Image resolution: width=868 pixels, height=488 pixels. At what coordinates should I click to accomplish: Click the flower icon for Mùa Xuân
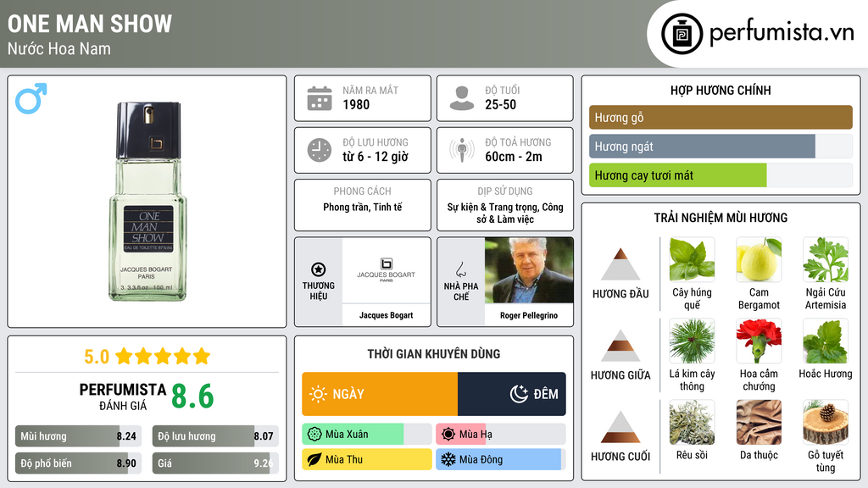tap(314, 435)
